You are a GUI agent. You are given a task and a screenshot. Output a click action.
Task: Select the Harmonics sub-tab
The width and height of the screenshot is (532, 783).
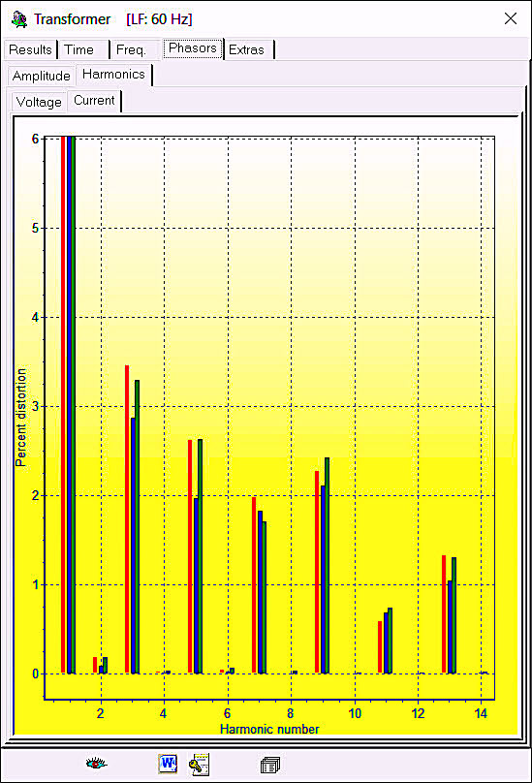(114, 74)
